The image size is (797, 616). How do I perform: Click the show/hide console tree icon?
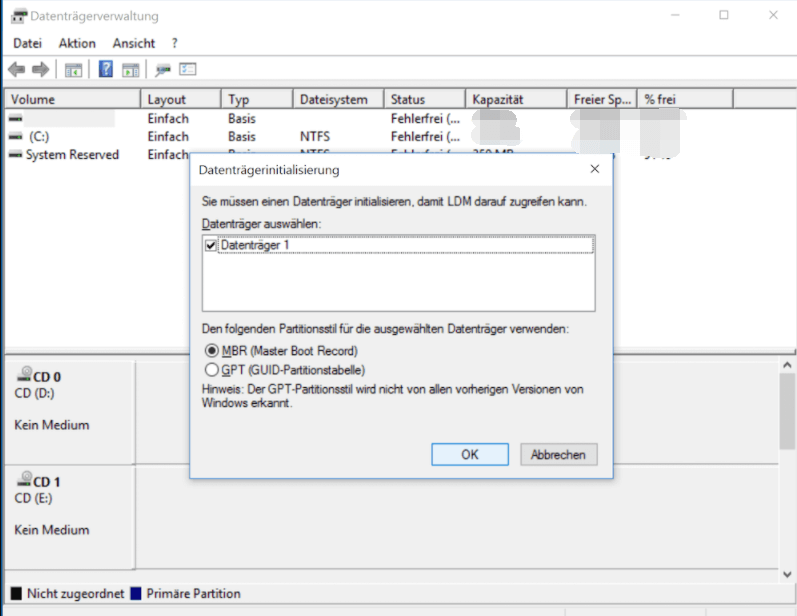pos(73,69)
